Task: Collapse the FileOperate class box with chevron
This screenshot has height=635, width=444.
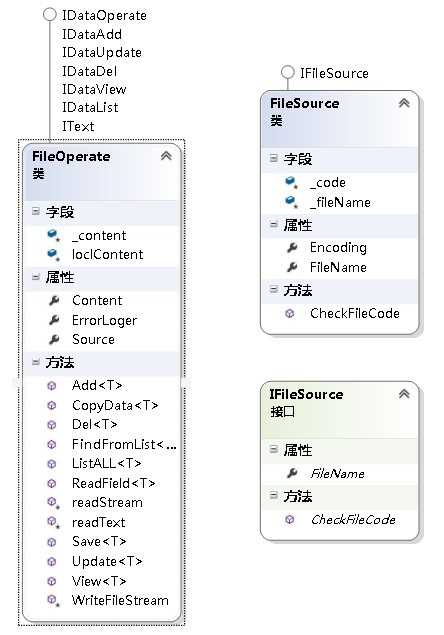Action: pos(166,156)
